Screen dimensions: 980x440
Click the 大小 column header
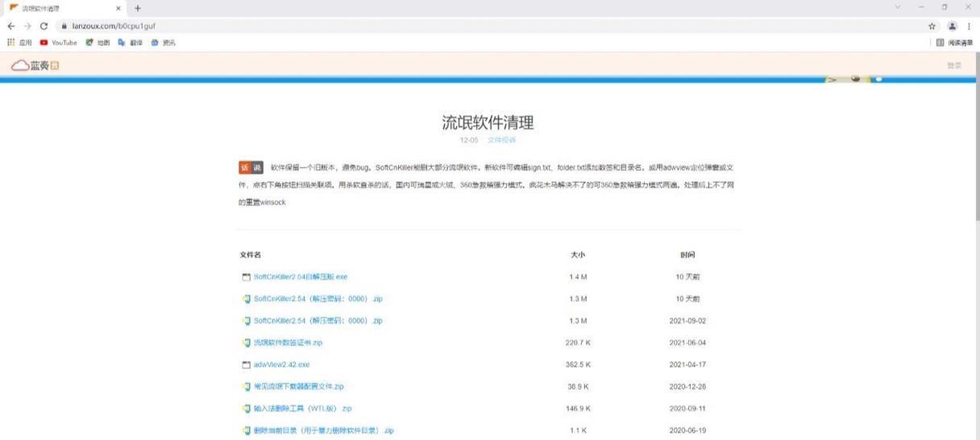(x=578, y=255)
